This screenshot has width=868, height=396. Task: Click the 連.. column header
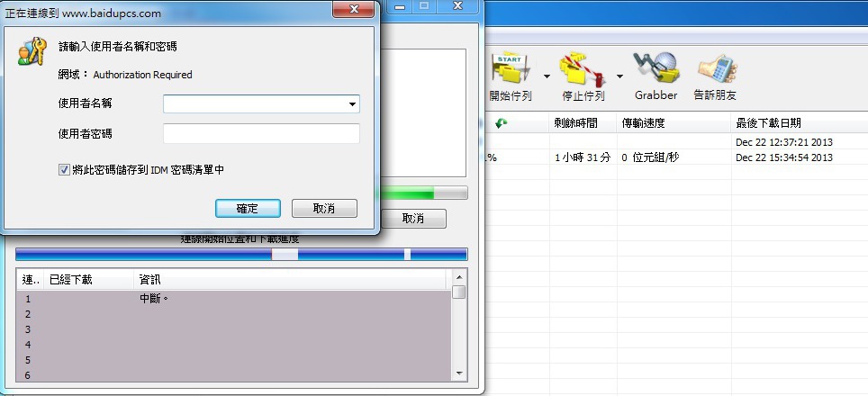pos(31,280)
